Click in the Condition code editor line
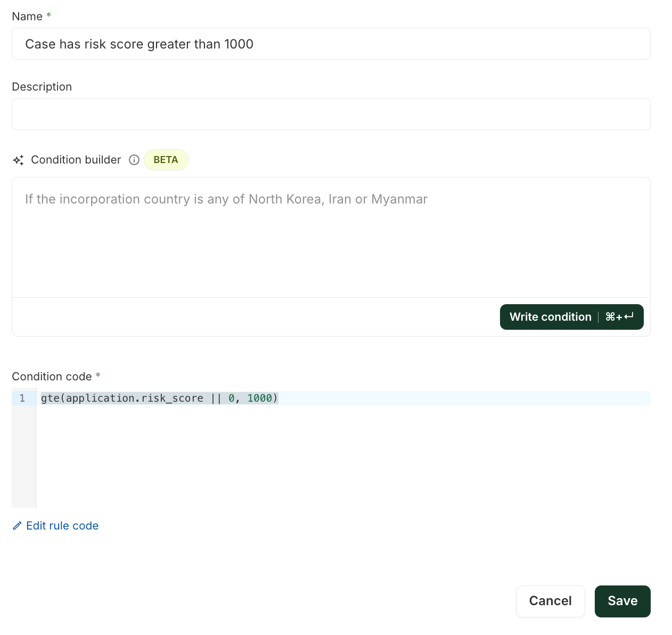672x635 pixels. (x=343, y=398)
